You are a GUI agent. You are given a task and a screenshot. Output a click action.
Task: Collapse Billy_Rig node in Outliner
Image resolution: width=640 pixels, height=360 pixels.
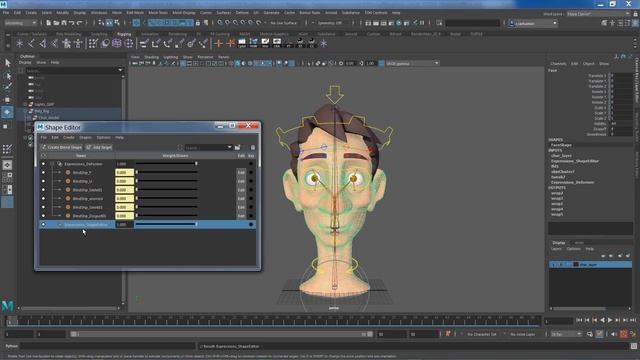pos(25,111)
